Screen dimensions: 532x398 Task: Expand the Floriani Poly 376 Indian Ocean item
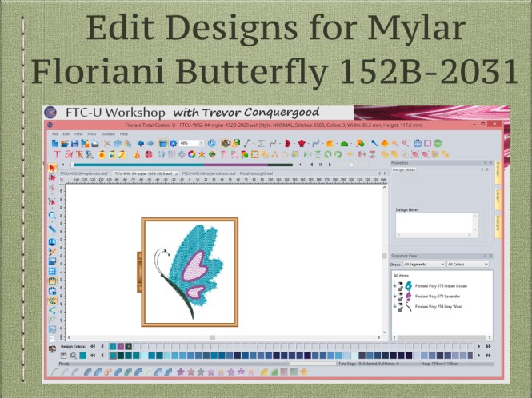394,285
